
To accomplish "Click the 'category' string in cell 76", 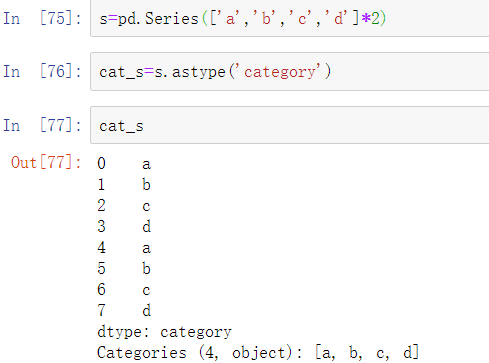I will pyautogui.click(x=280, y=72).
